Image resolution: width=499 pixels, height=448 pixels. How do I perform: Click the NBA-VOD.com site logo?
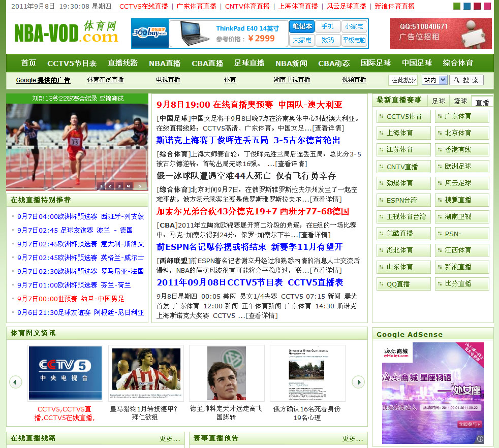[x=66, y=32]
